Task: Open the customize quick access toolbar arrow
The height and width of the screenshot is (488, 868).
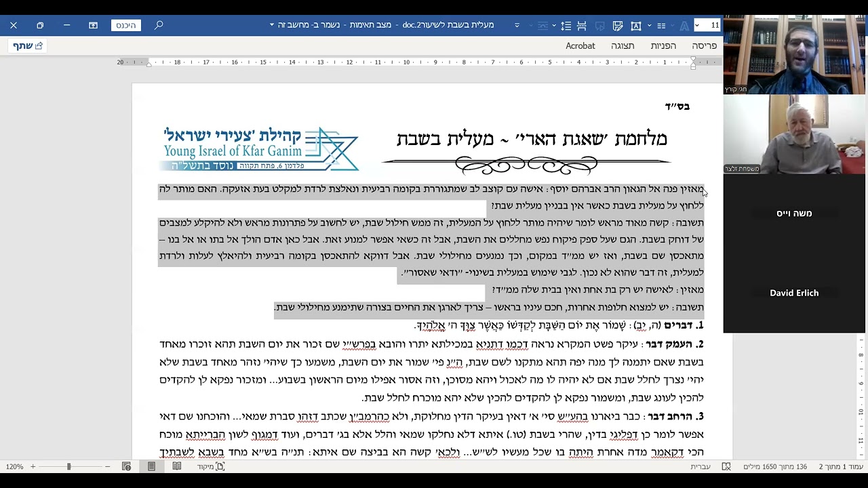Action: tap(517, 25)
